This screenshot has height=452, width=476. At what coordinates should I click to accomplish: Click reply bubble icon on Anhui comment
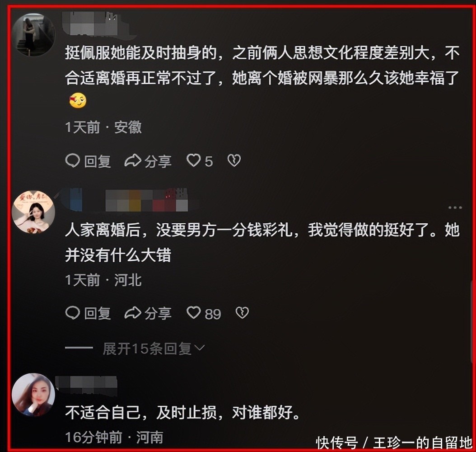click(x=73, y=160)
